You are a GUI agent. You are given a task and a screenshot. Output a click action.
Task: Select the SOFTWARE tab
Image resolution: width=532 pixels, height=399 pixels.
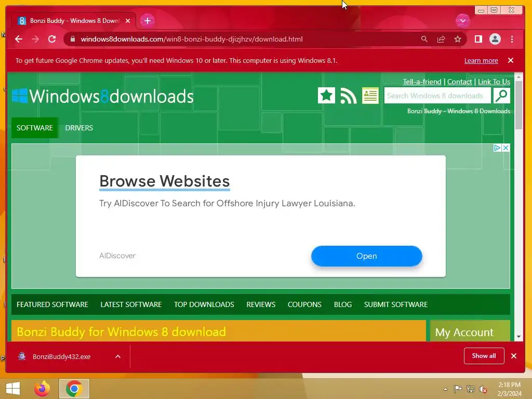point(35,128)
